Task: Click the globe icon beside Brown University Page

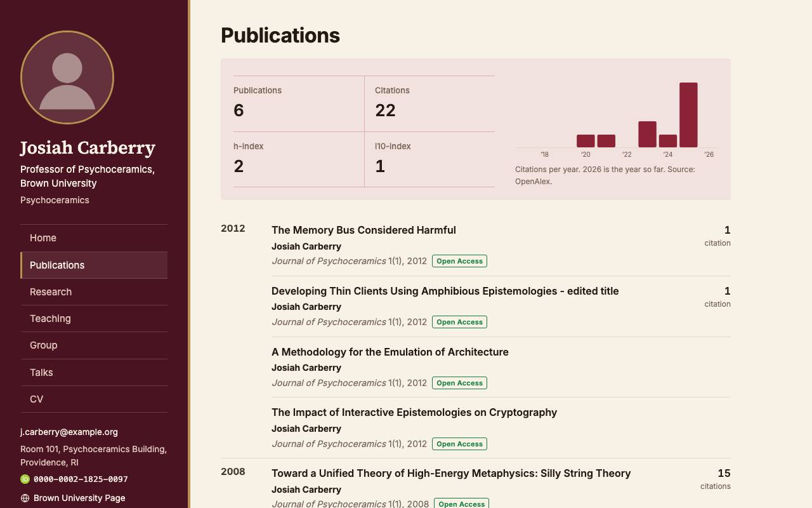Action: [x=25, y=498]
